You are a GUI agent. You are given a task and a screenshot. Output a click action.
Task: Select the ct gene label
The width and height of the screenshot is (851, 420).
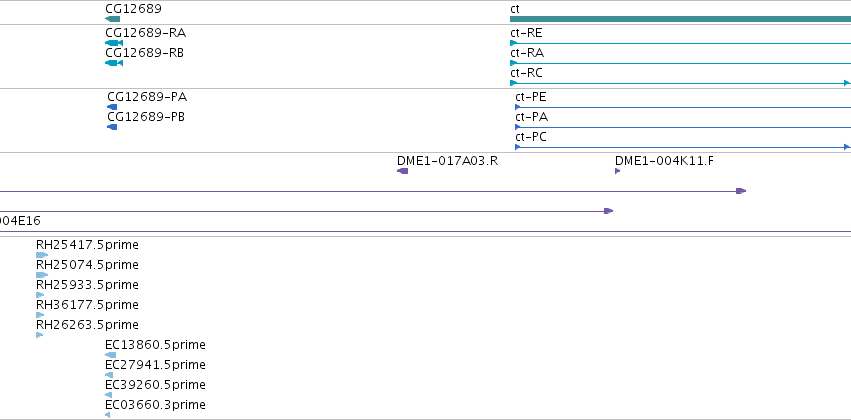[x=515, y=9]
